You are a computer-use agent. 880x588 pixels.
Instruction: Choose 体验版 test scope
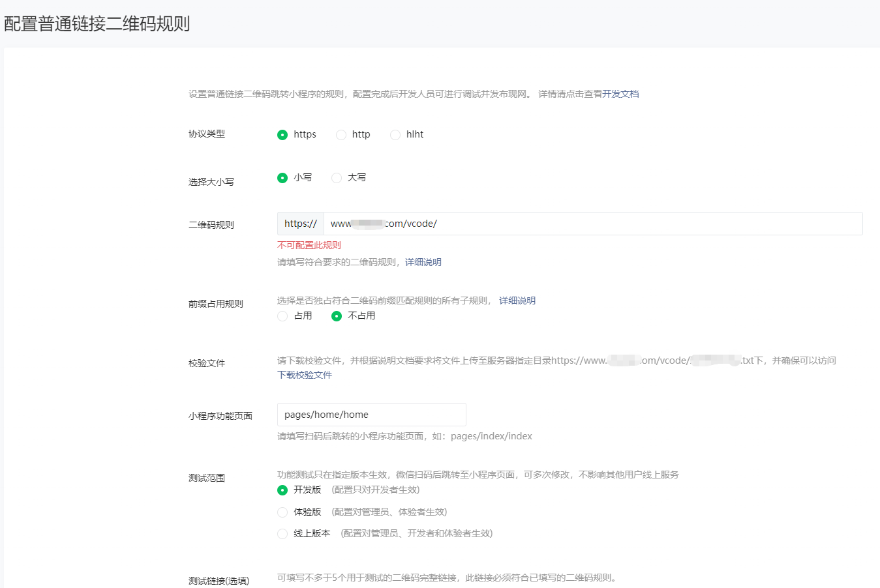tap(282, 512)
